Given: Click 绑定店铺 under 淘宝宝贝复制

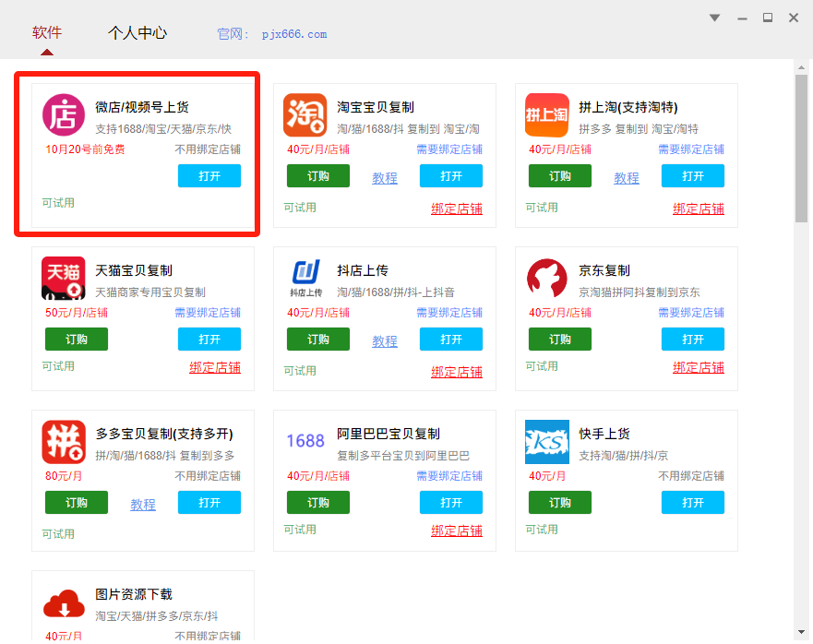Looking at the screenshot, I should tap(457, 209).
